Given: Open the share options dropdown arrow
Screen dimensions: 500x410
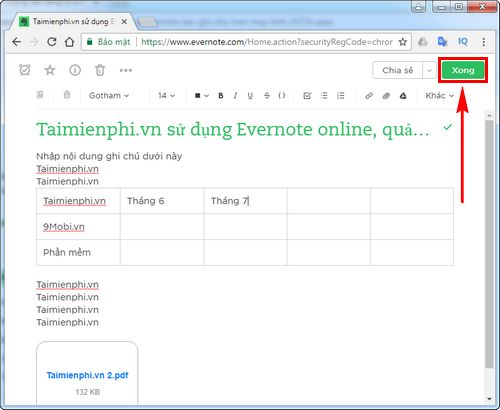Looking at the screenshot, I should pyautogui.click(x=429, y=70).
